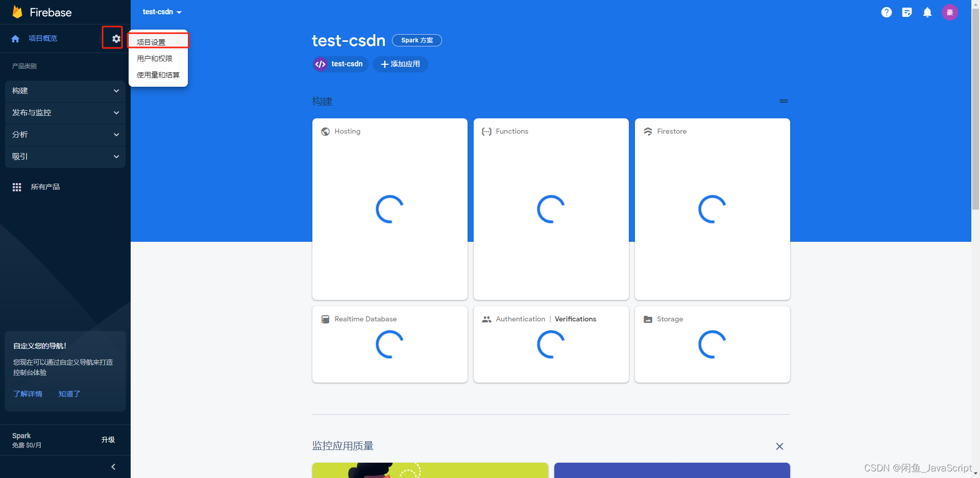The width and height of the screenshot is (980, 478).
Task: Open the help question mark icon
Action: click(887, 12)
